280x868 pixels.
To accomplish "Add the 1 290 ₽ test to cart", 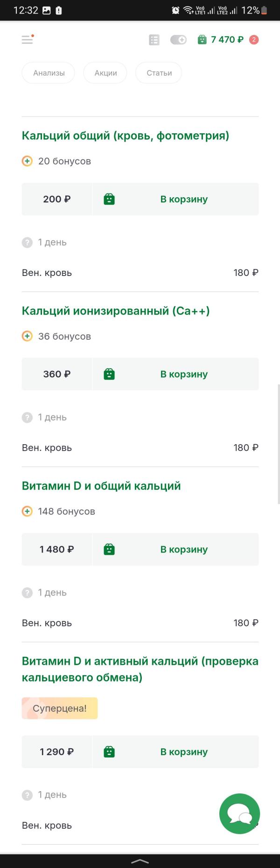I will click(x=175, y=751).
